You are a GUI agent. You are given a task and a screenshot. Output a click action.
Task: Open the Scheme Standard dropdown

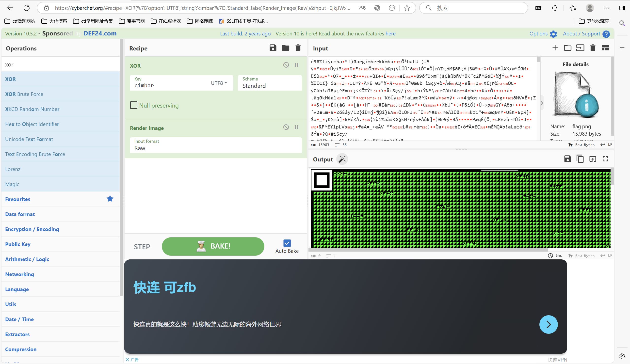[x=270, y=83]
